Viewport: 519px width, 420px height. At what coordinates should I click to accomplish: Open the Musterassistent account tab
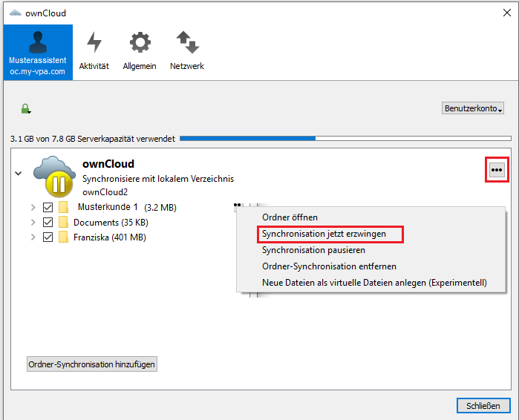[x=38, y=52]
